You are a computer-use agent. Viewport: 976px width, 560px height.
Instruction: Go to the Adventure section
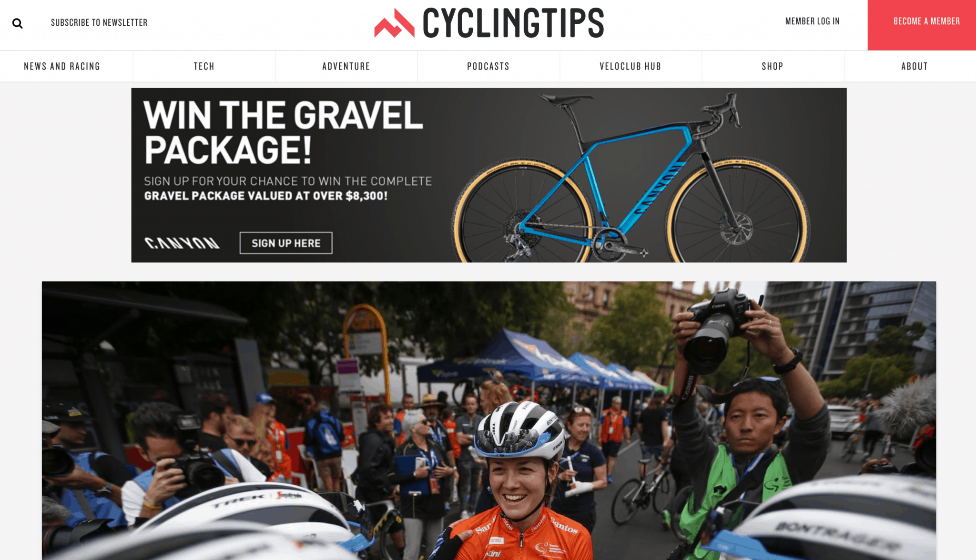[346, 66]
